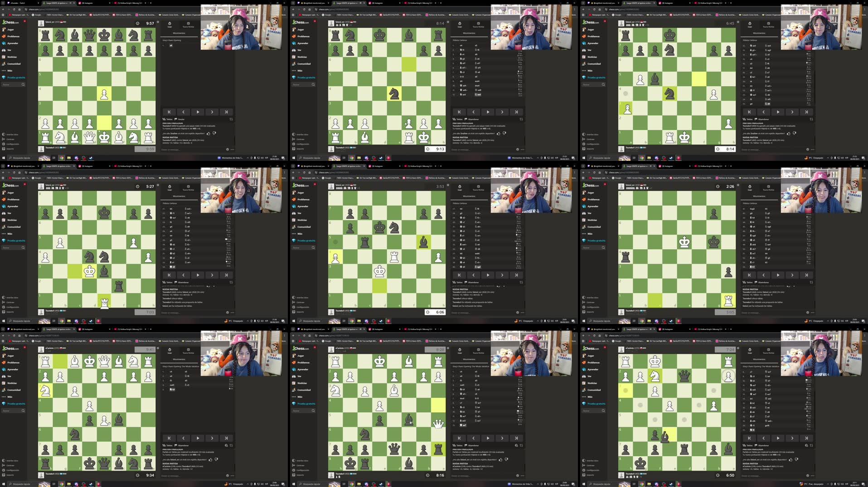Click Abandonar in the 8:16 game

472,445
